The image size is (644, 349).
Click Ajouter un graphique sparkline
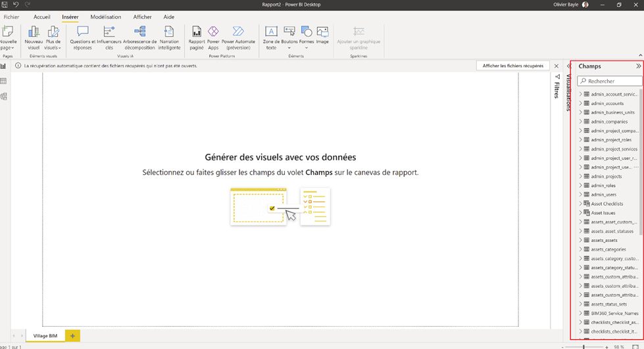pos(359,37)
